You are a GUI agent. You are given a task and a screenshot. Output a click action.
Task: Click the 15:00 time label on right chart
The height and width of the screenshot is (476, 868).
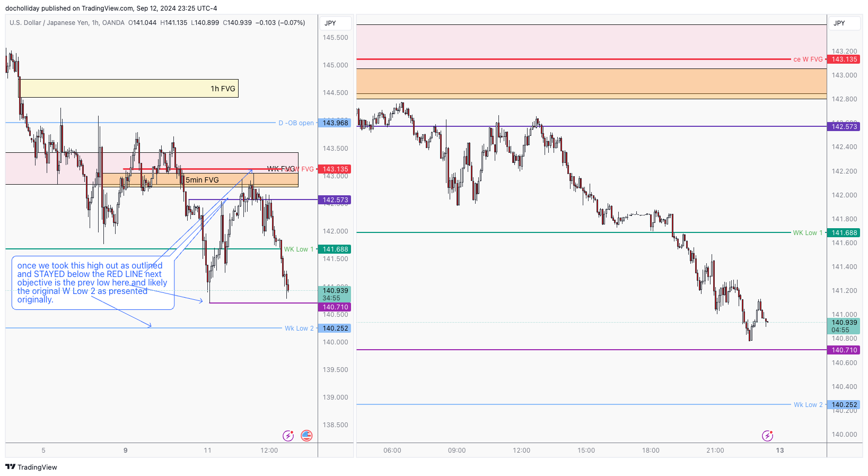point(586,451)
